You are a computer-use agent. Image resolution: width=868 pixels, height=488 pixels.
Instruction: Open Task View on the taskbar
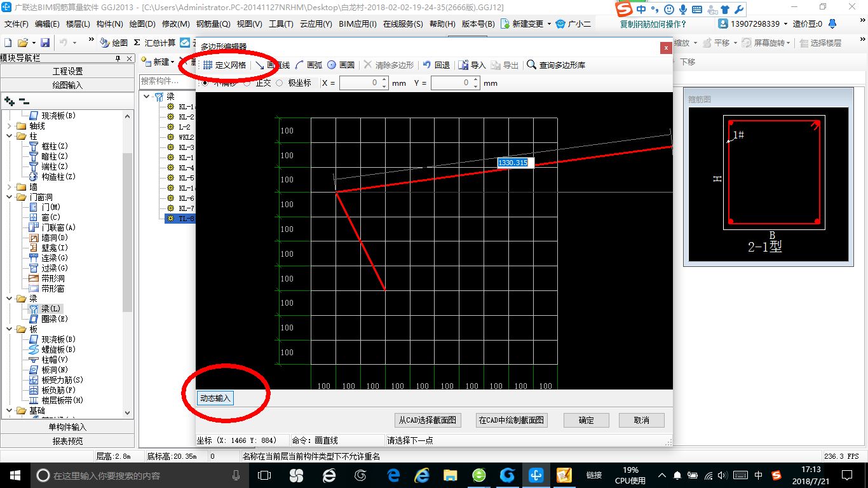pyautogui.click(x=264, y=475)
